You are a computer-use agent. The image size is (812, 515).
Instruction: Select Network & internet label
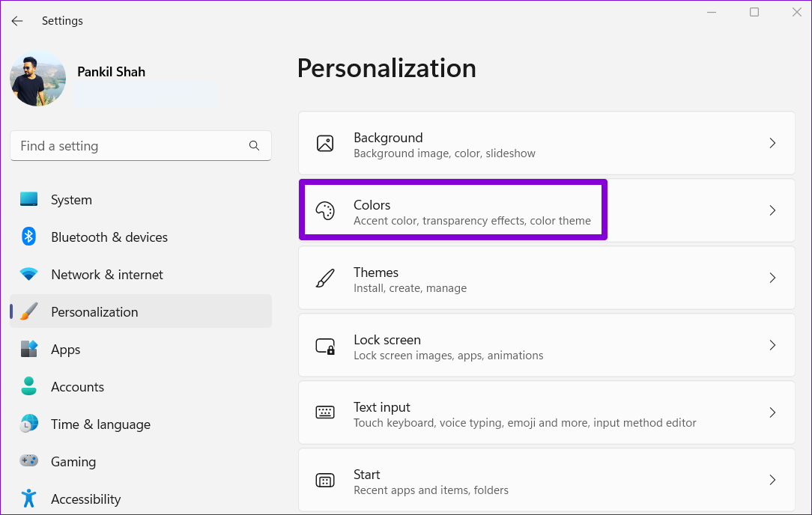[x=107, y=274]
